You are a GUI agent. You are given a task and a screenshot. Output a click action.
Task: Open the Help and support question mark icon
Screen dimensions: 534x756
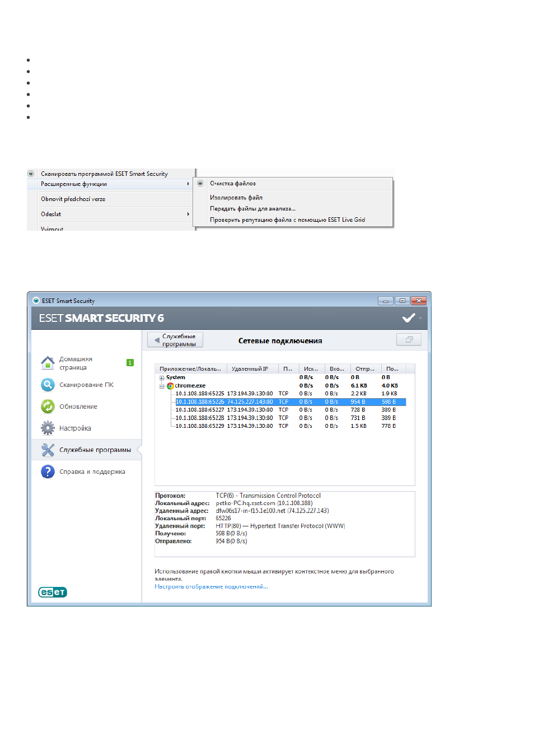(x=48, y=472)
